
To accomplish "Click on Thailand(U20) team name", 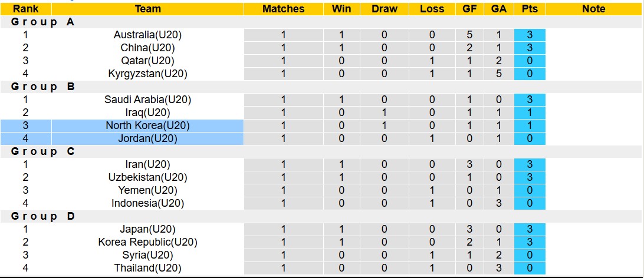I will (147, 268).
